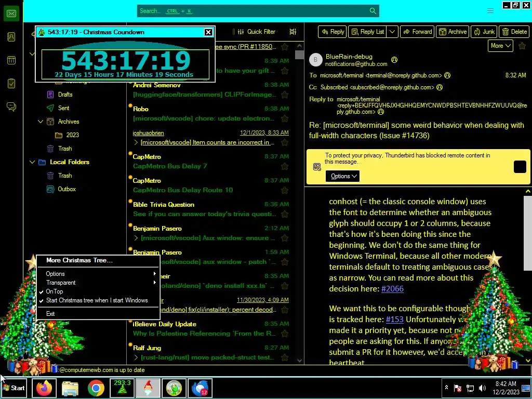
Task: Collapse the Archives folder
Action: (41, 122)
